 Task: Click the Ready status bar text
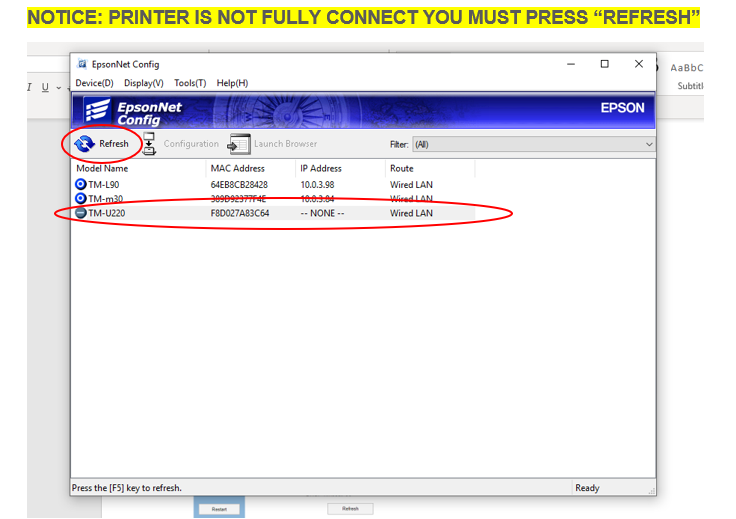pyautogui.click(x=587, y=488)
